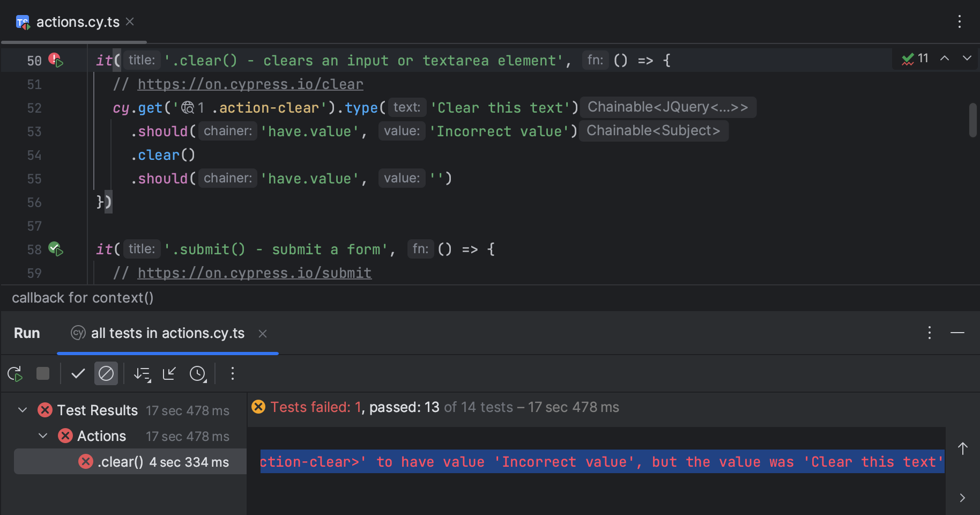The image size is (980, 515).
Task: Switch to the actions.cy.ts editor tab
Action: pyautogui.click(x=78, y=21)
